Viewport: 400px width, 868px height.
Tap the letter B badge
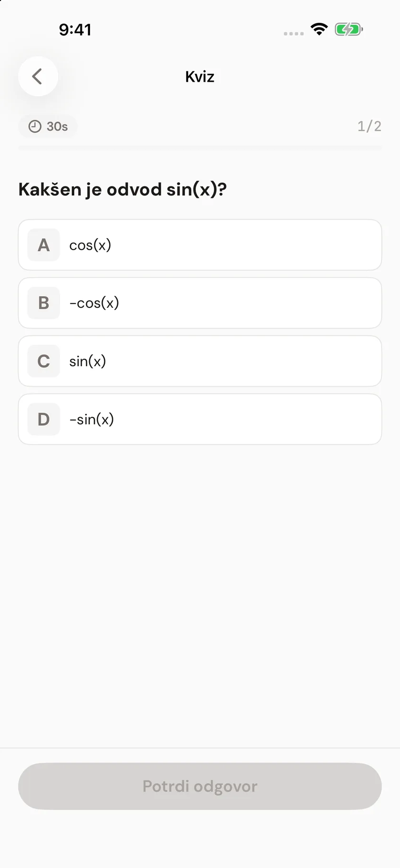click(x=44, y=303)
